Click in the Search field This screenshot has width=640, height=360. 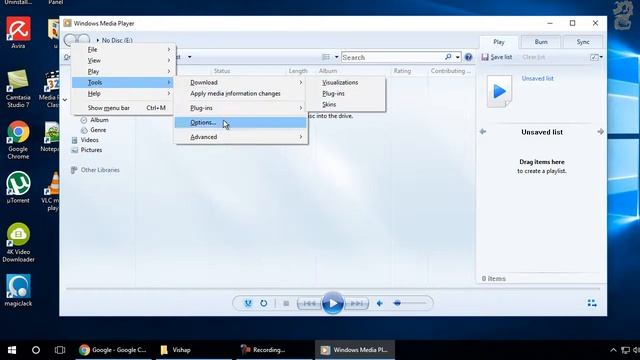click(x=393, y=57)
